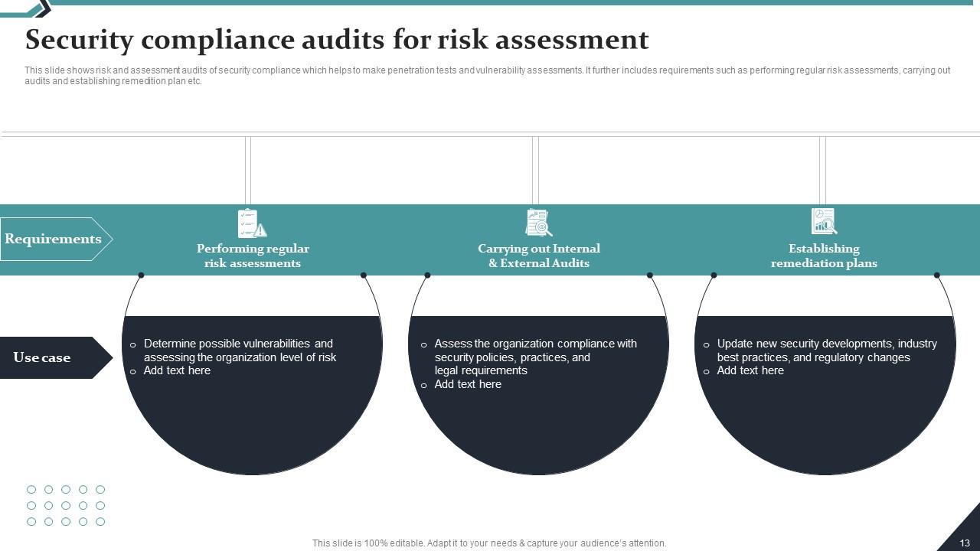Click 'Add text here' in the middle circle
Viewport: 980px width, 551px height.
[468, 384]
